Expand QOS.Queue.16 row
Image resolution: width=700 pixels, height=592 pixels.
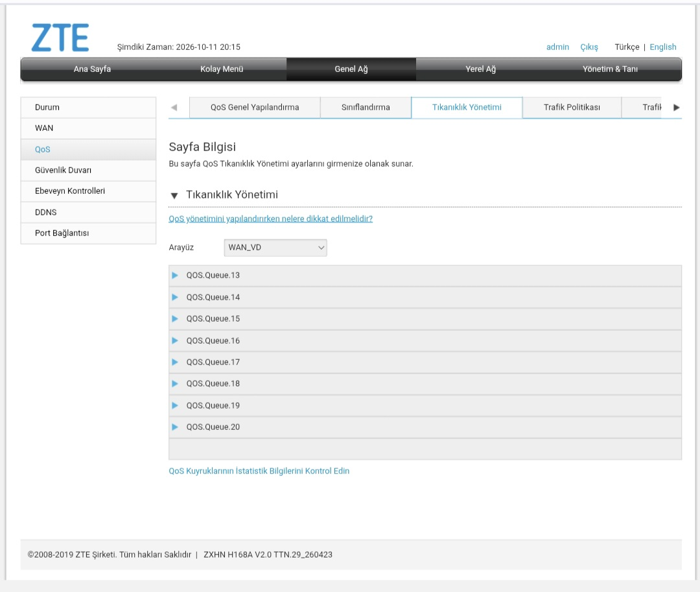click(x=425, y=340)
